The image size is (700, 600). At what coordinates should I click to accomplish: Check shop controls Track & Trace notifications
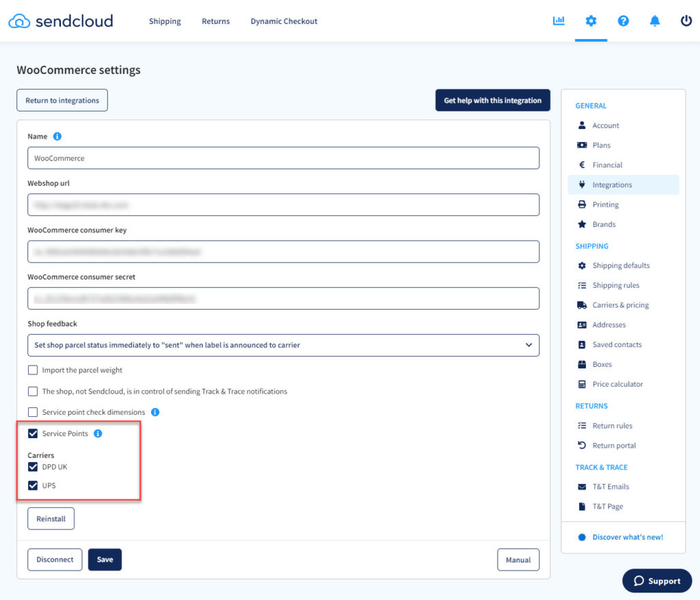[33, 391]
